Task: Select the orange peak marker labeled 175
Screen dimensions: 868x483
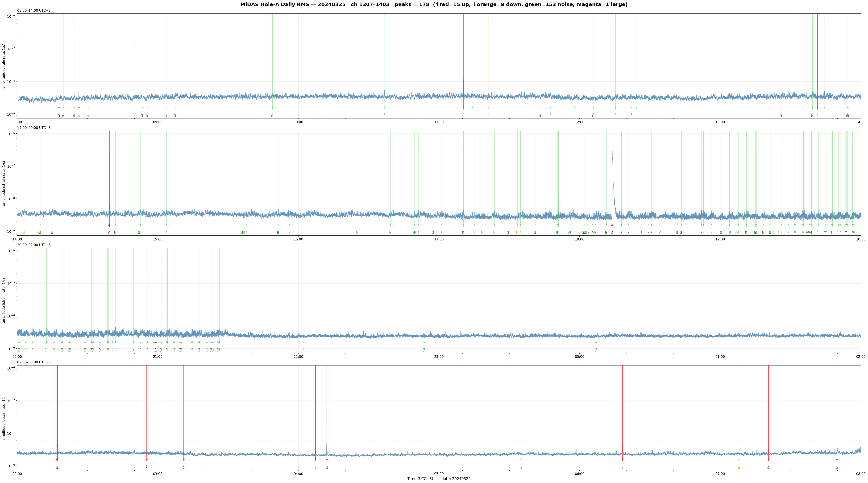Action: click(739, 459)
